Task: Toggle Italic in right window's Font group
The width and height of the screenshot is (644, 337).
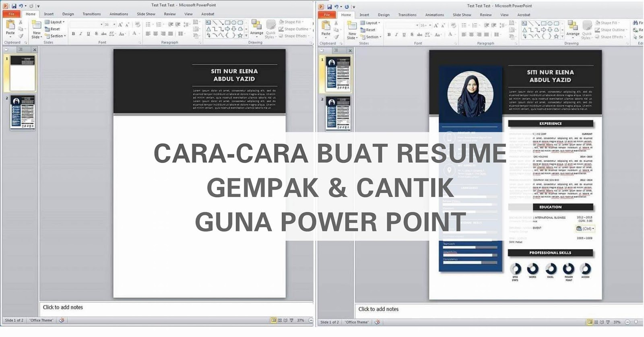Action: (396, 35)
